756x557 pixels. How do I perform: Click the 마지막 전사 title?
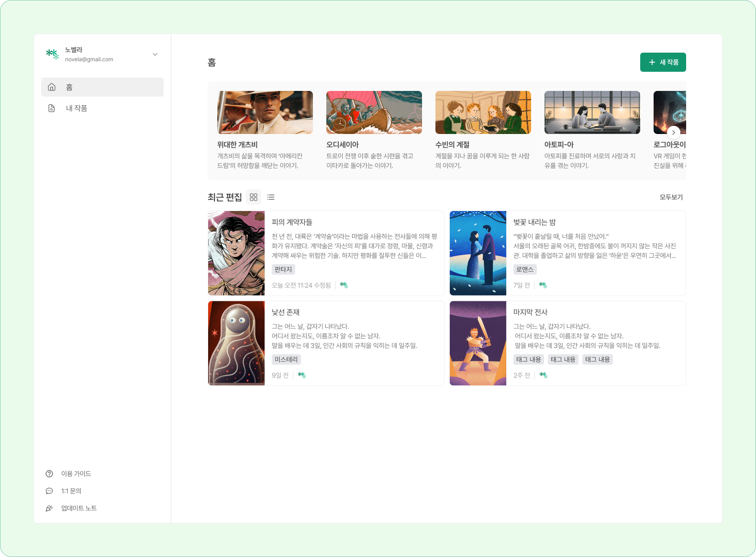click(531, 312)
